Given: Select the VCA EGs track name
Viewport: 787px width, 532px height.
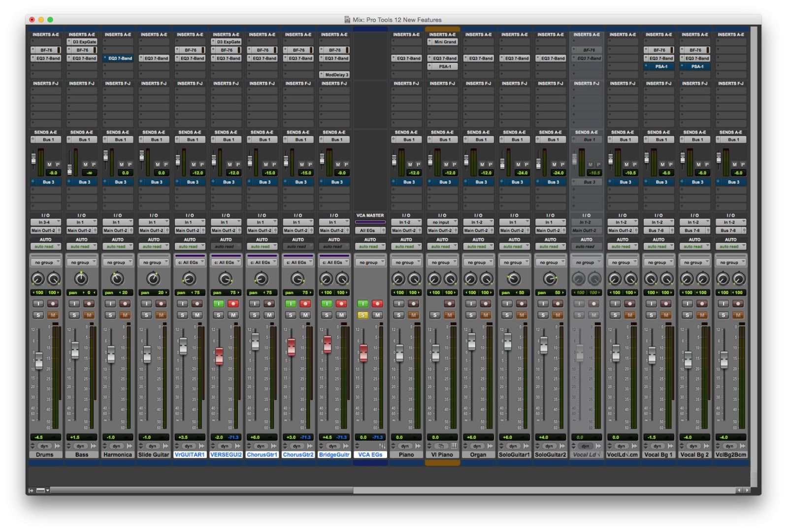Looking at the screenshot, I should (x=370, y=455).
